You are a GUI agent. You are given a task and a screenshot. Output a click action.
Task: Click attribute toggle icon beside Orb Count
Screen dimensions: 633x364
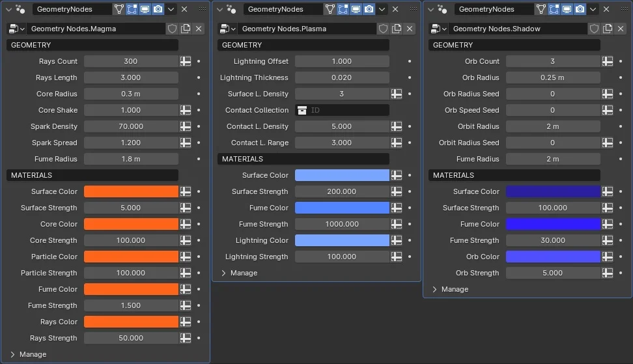tap(608, 61)
